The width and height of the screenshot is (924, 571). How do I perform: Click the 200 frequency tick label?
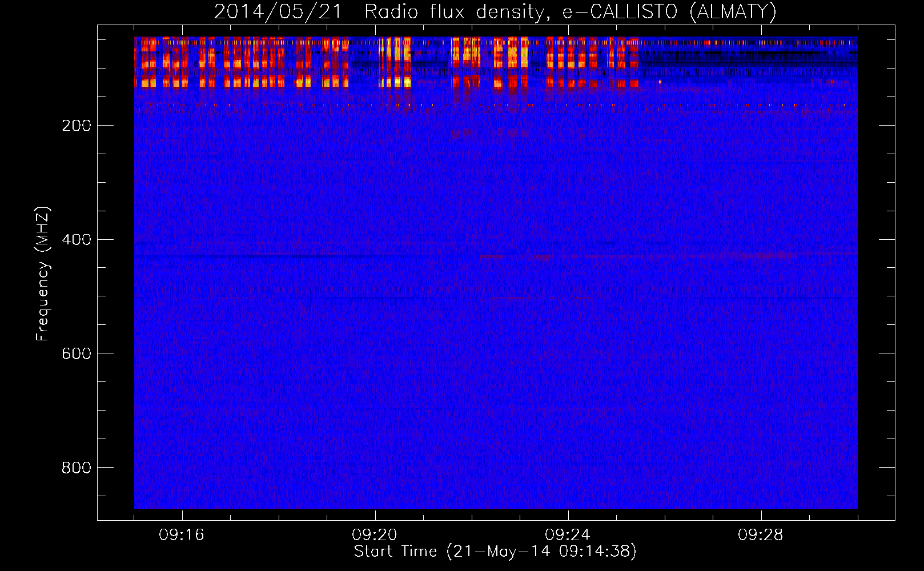click(77, 126)
